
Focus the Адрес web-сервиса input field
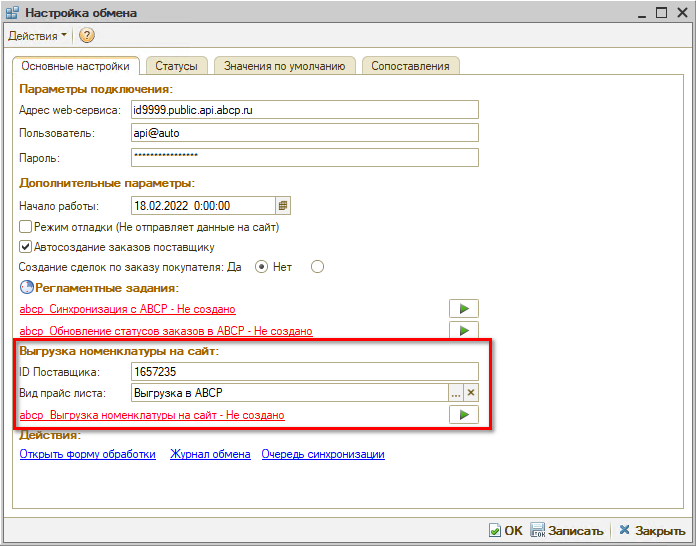305,110
